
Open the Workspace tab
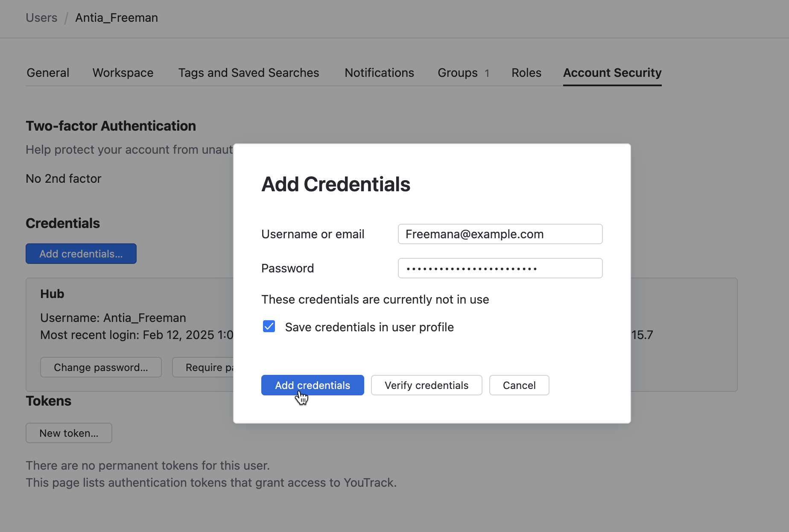point(123,73)
